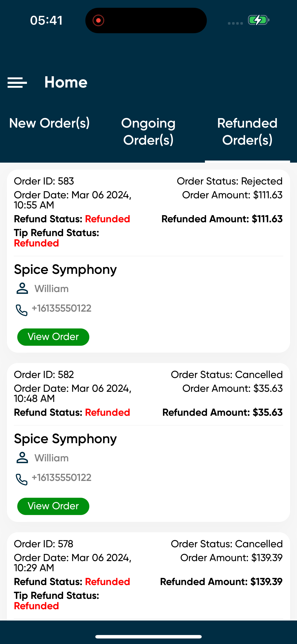The image size is (297, 644).
Task: Tap the red screen recording indicator
Action: [98, 20]
